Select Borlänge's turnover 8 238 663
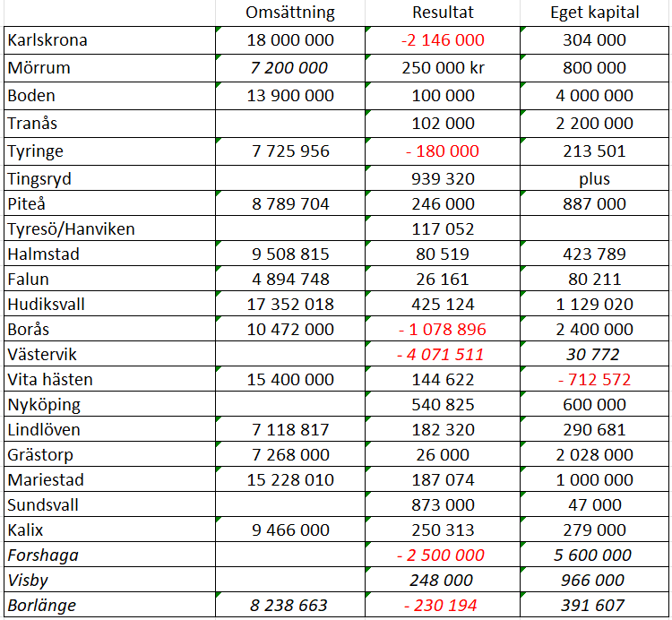672x620 pixels. point(290,605)
